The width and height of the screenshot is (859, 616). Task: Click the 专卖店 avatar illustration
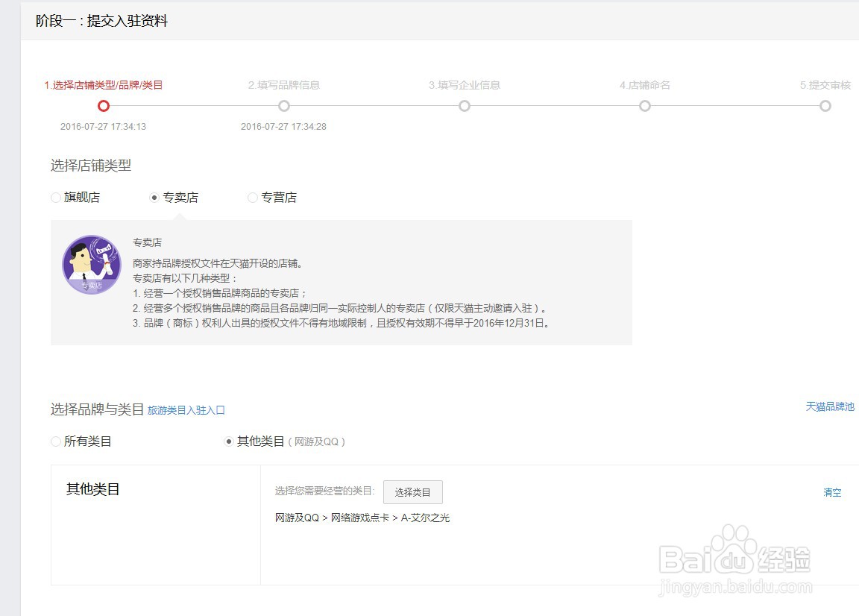[x=92, y=265]
